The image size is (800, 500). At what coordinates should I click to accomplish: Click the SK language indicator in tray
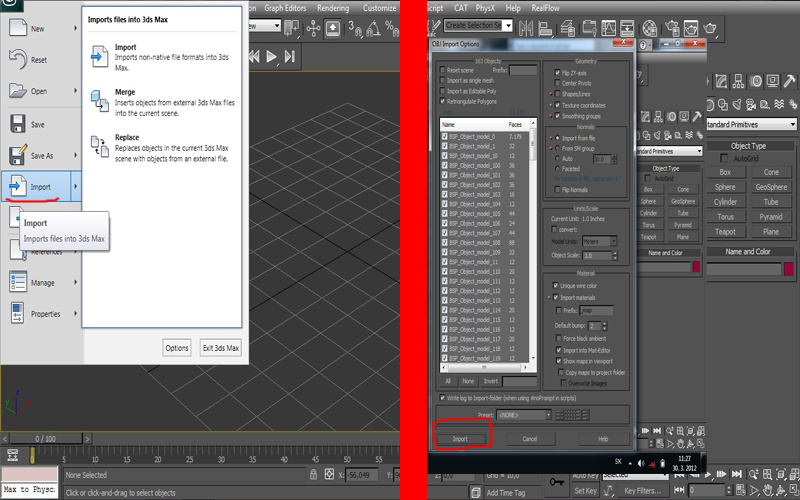(x=618, y=462)
